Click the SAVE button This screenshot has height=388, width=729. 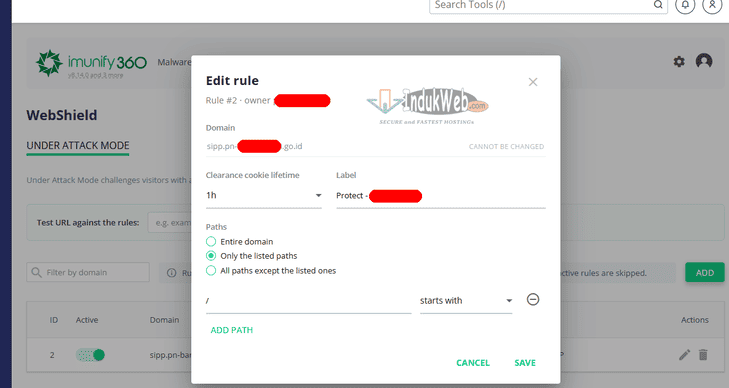pos(525,363)
